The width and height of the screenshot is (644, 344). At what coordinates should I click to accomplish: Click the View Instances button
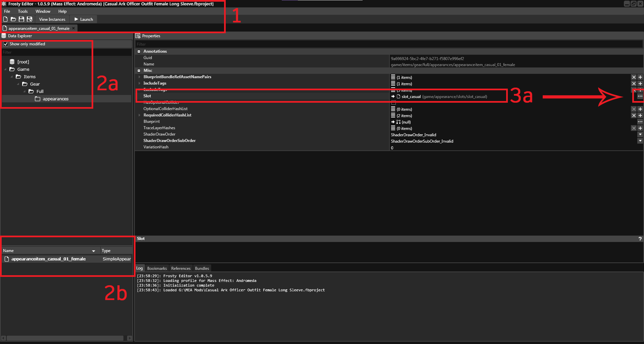52,19
